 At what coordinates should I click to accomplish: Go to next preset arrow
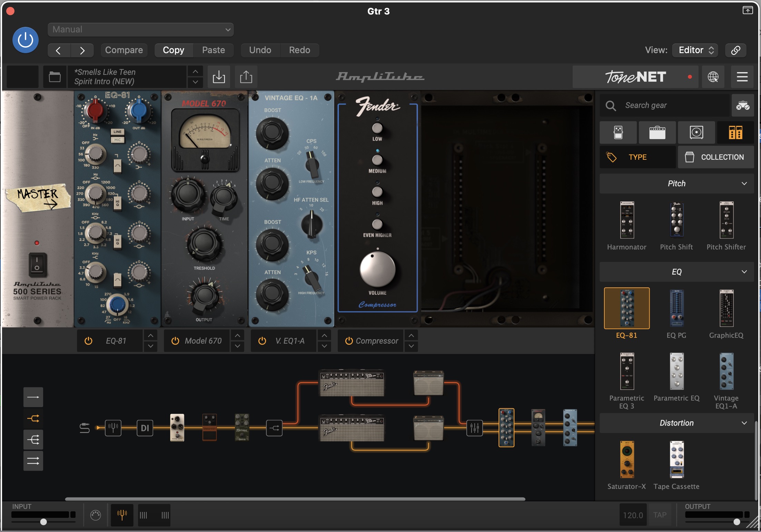point(82,50)
